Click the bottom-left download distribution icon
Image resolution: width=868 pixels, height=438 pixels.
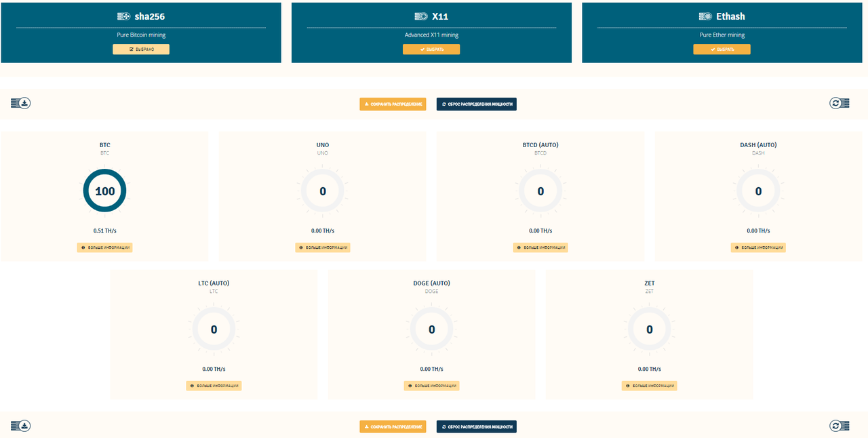click(x=20, y=425)
